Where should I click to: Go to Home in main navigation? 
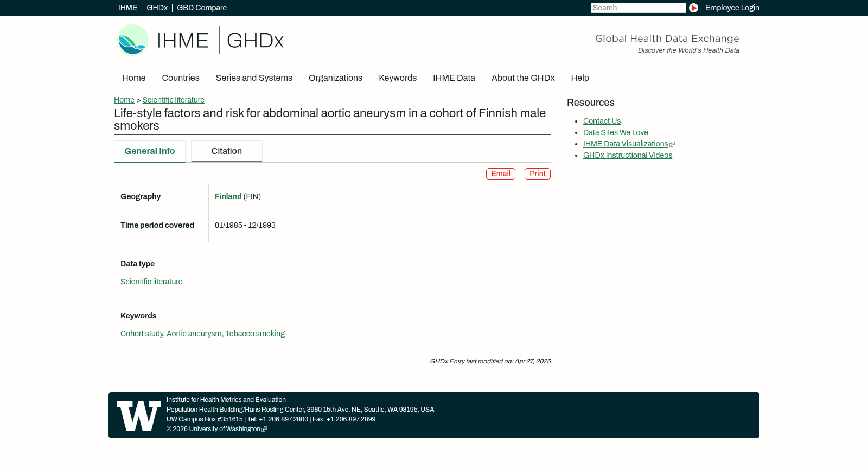click(133, 78)
